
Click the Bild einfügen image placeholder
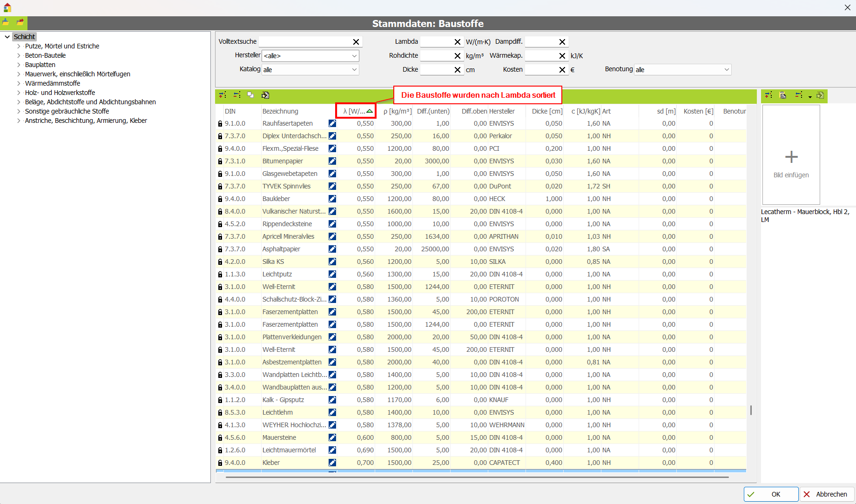click(x=791, y=155)
